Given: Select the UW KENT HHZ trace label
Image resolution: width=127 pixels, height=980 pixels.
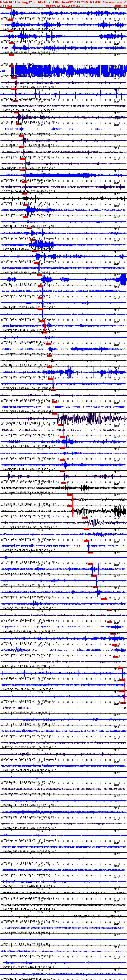Looking at the screenshot, I should tap(30, 898).
